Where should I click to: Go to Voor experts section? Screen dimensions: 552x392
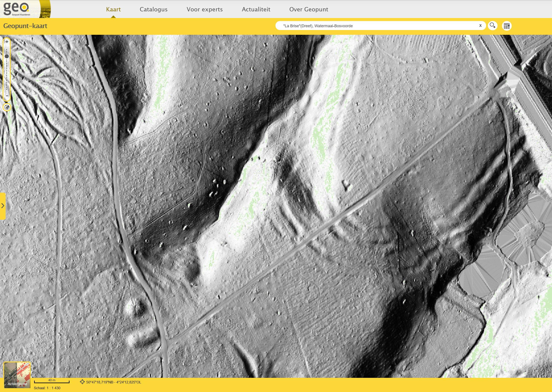point(204,9)
